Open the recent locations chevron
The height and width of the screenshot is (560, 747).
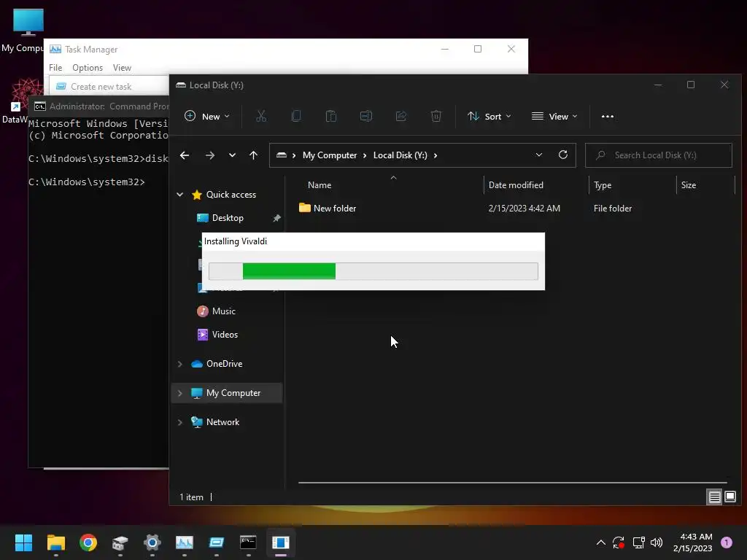(x=232, y=155)
